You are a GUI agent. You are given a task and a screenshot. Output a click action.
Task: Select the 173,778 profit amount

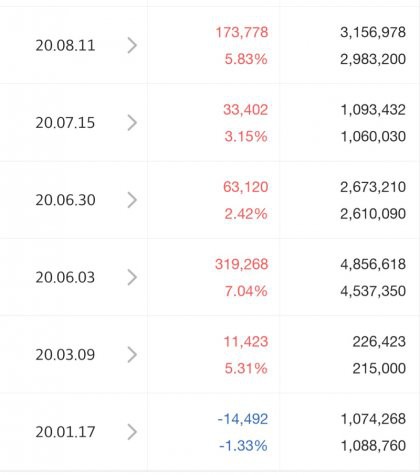(x=242, y=33)
